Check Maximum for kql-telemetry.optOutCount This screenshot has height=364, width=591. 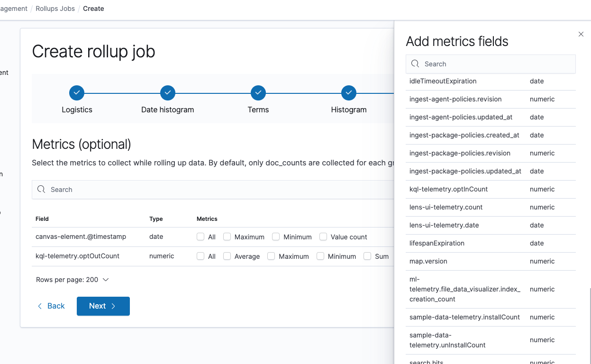pos(271,256)
